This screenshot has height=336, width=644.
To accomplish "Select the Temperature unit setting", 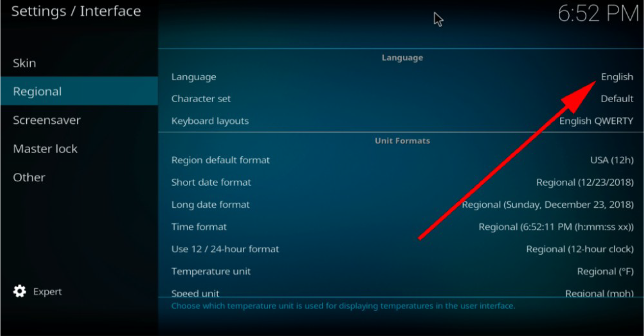I will click(x=401, y=271).
